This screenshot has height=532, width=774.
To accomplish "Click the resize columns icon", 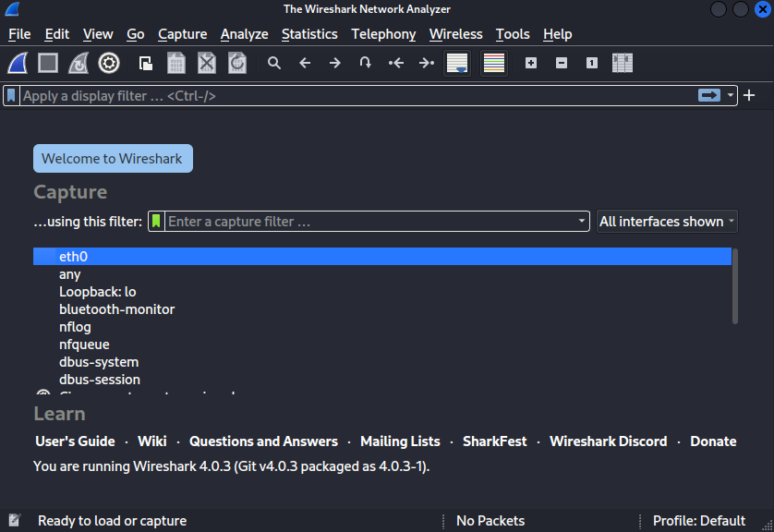I will tap(623, 63).
